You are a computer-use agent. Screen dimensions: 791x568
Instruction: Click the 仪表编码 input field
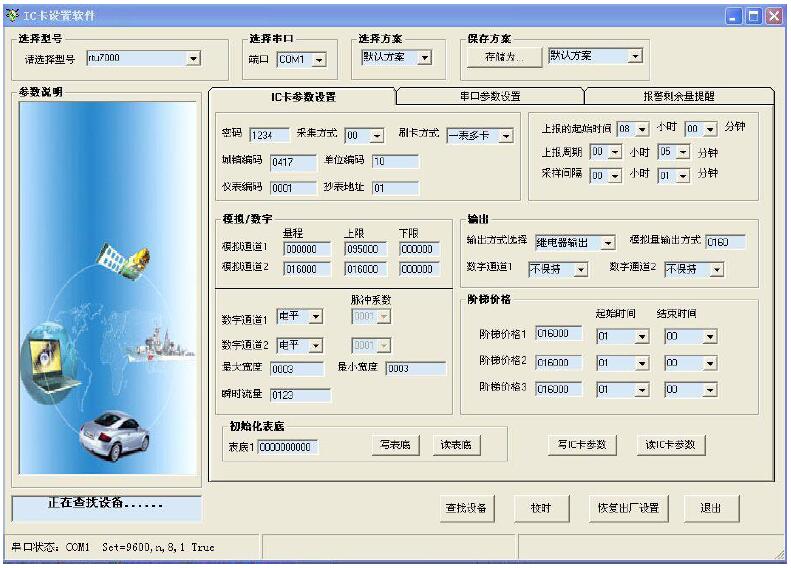(293, 188)
